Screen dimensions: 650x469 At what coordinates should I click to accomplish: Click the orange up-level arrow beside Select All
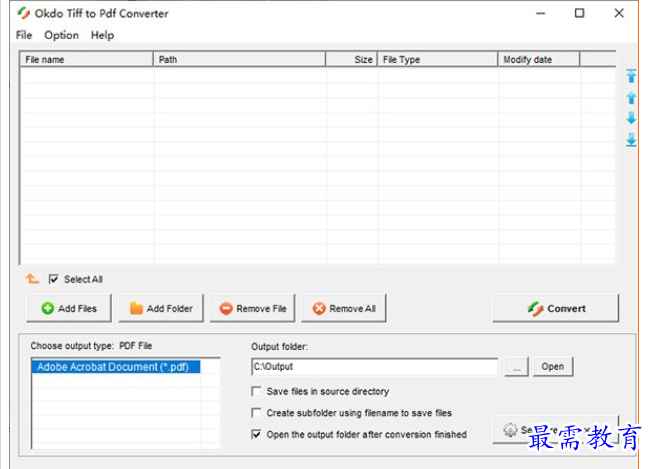pos(32,279)
